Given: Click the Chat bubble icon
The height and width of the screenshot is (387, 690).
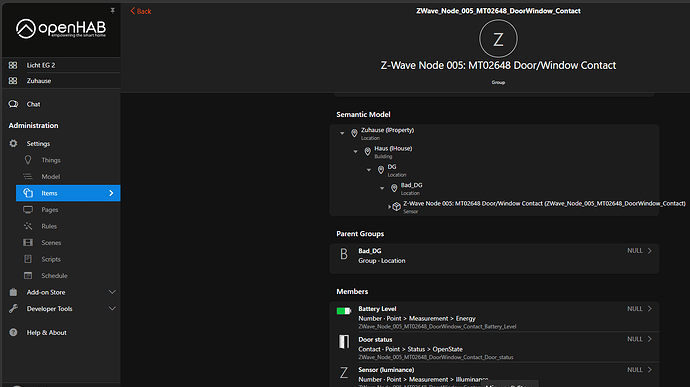Looking at the screenshot, I should [x=13, y=104].
